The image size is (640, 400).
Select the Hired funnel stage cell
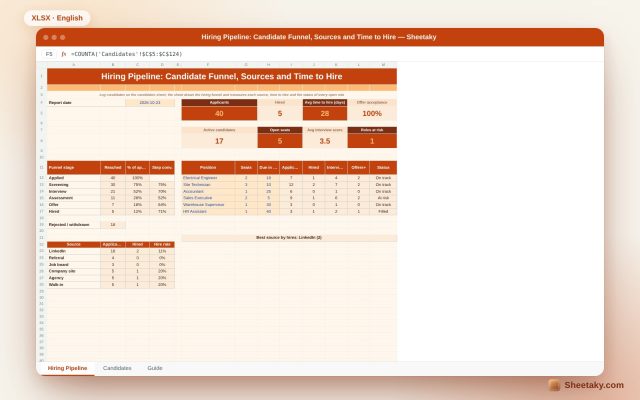coord(74,211)
